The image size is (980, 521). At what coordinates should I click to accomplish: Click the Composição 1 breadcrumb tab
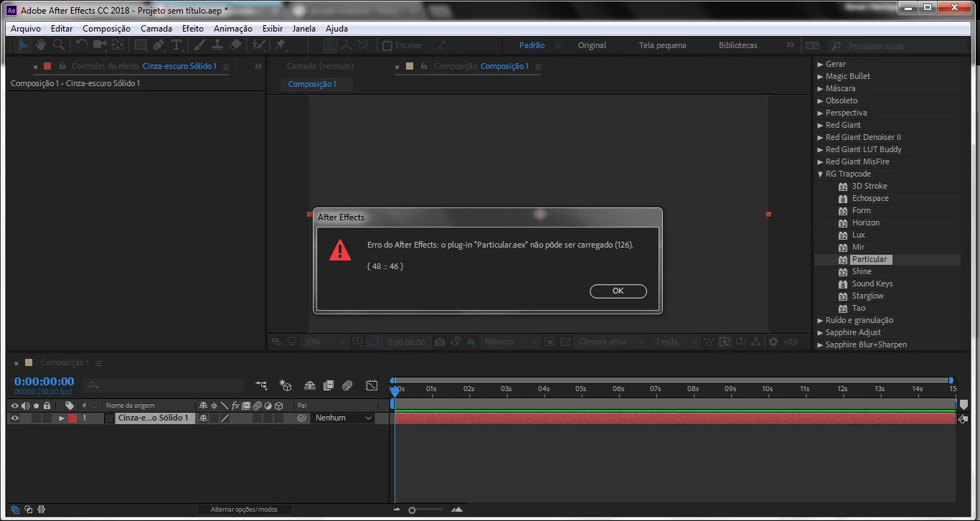[312, 85]
